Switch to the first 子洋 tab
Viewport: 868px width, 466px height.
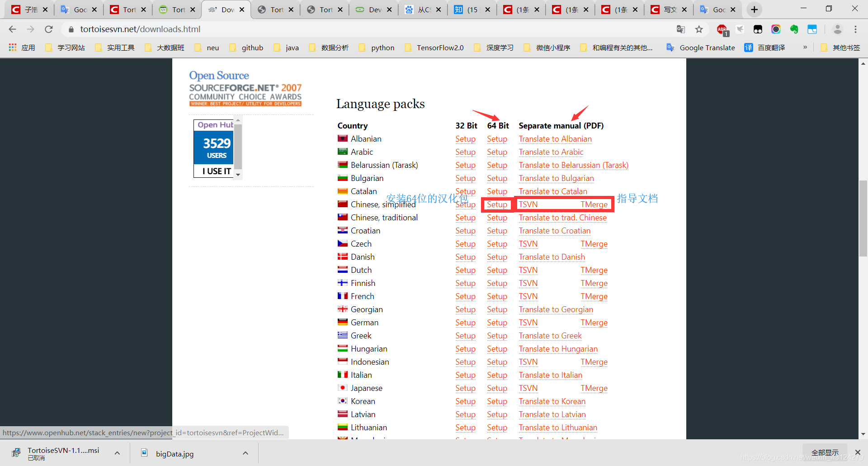(29, 10)
